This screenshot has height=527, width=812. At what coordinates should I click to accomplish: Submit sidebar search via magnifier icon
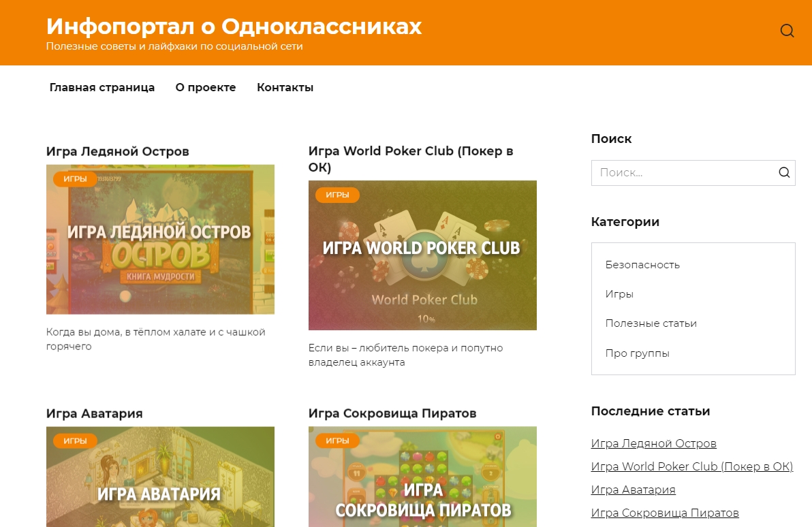(784, 172)
